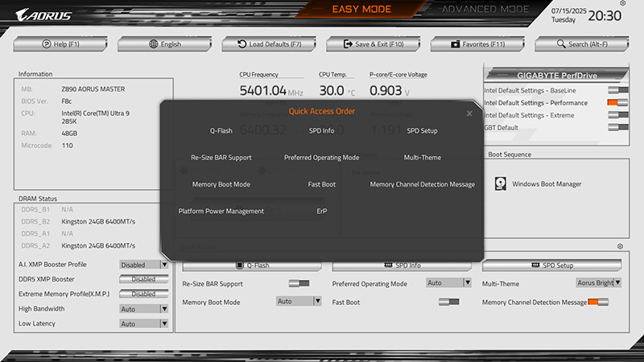Viewport: 644px width, 362px height.
Task: Open Favorites via the folder star icon
Action: pyautogui.click(x=455, y=44)
